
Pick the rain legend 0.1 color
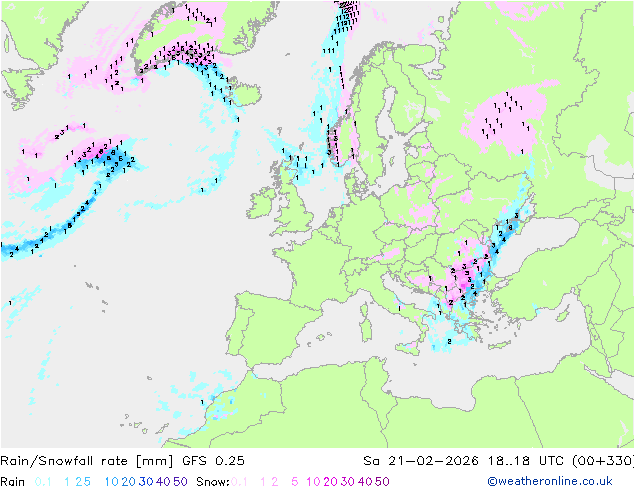coord(43,482)
